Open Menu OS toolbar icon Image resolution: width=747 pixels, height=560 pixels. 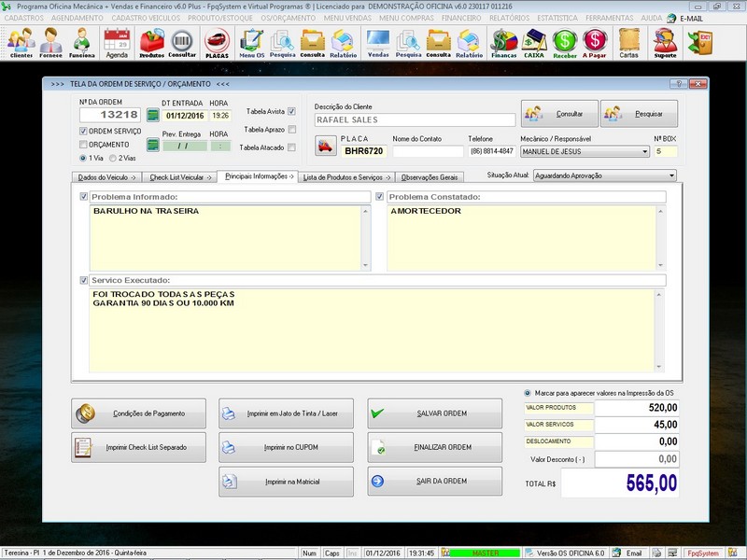point(251,43)
